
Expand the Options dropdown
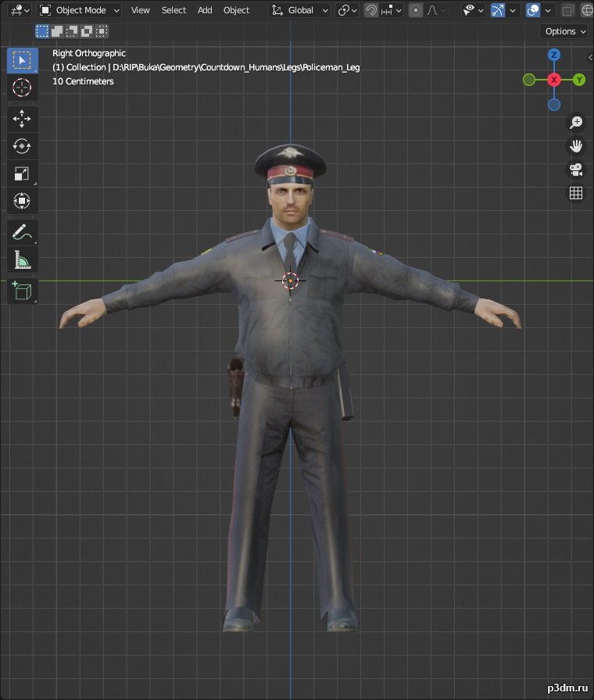click(x=565, y=31)
